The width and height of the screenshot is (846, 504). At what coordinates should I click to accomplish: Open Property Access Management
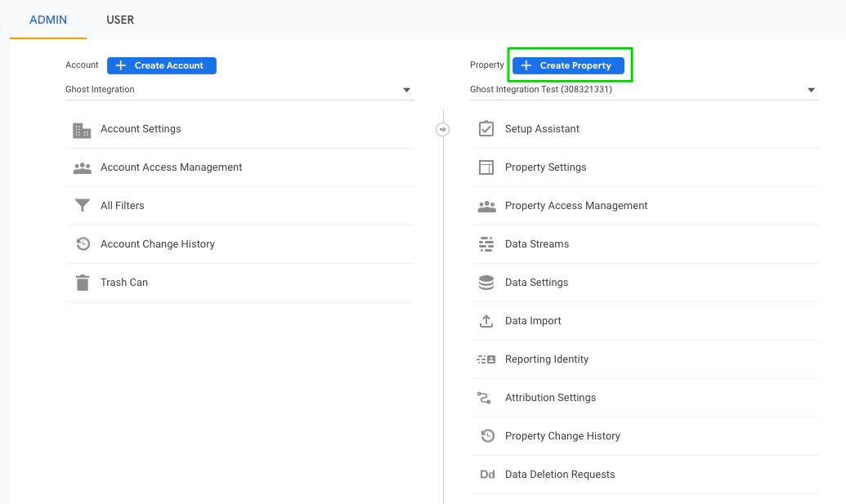[x=575, y=206]
